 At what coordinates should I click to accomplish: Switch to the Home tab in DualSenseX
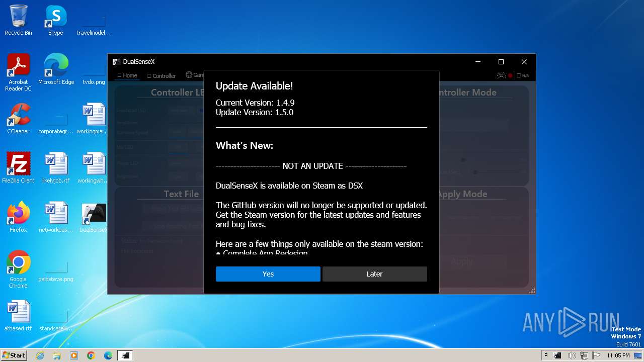127,75
